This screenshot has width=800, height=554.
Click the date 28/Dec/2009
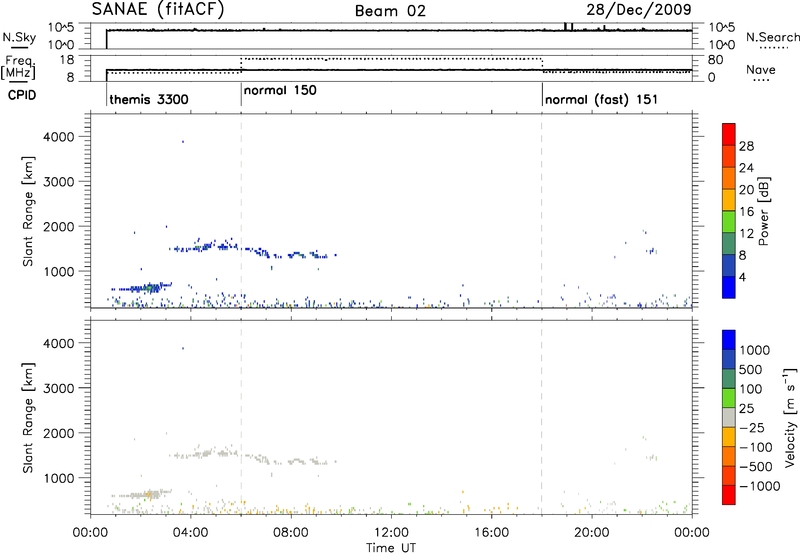639,9
